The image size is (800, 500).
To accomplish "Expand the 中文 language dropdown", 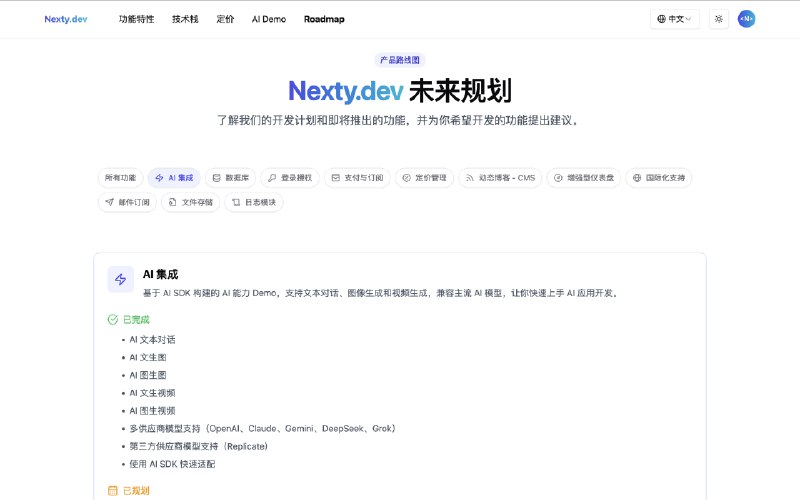I will tap(674, 19).
